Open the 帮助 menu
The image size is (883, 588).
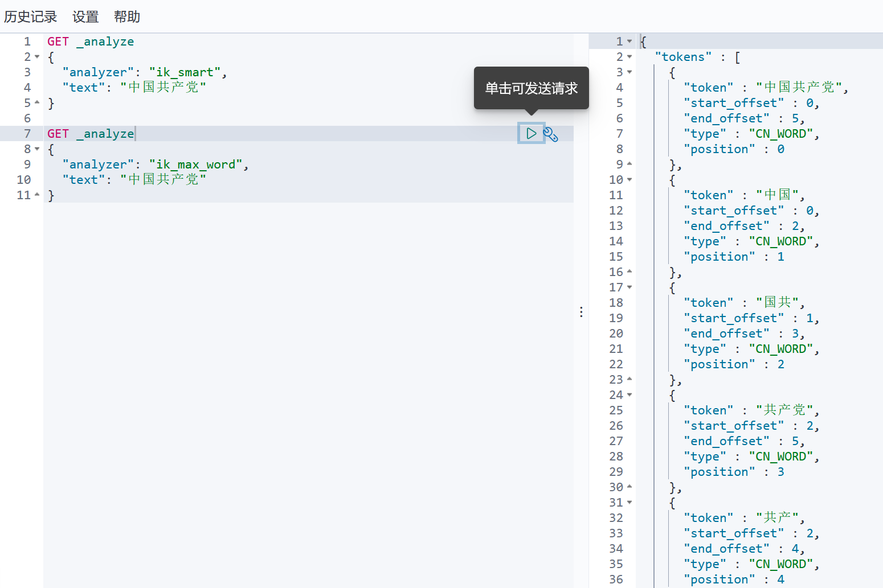tap(127, 17)
